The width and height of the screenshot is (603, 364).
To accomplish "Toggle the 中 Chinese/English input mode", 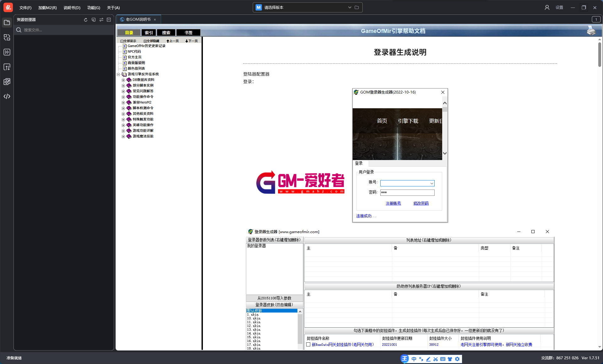I will (x=414, y=359).
